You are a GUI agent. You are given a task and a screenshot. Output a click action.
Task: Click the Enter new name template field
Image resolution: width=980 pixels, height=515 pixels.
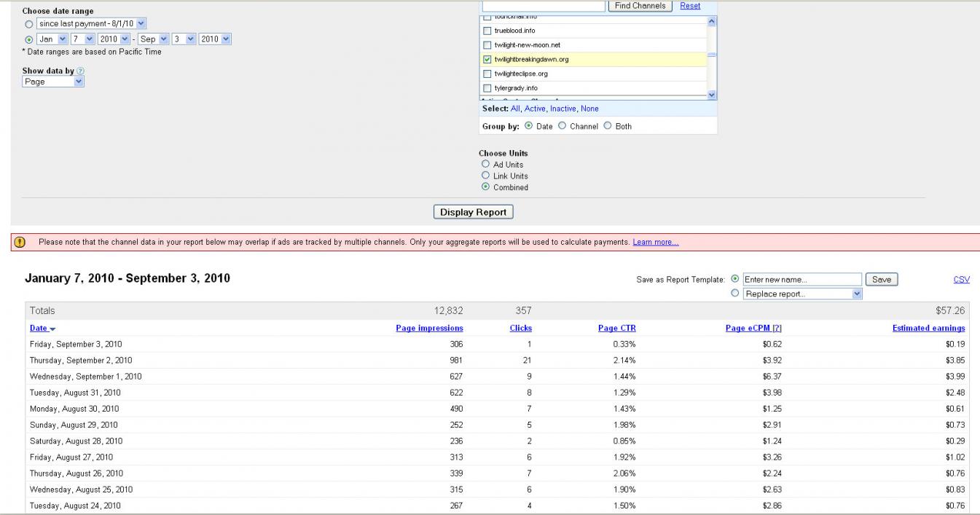tap(801, 280)
